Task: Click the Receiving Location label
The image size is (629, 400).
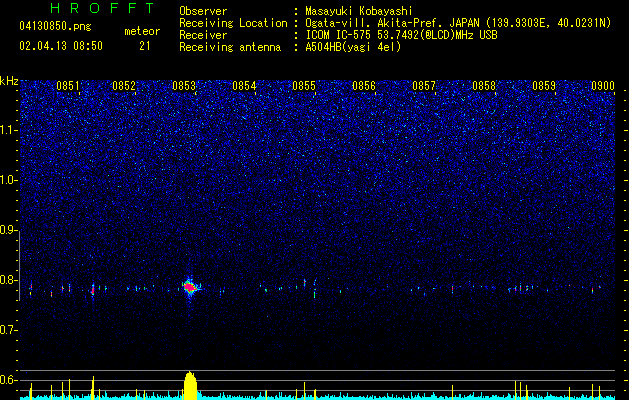Action: pos(233,23)
